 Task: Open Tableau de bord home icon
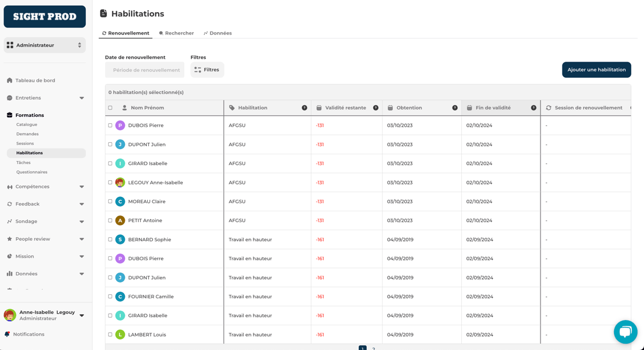click(x=10, y=81)
